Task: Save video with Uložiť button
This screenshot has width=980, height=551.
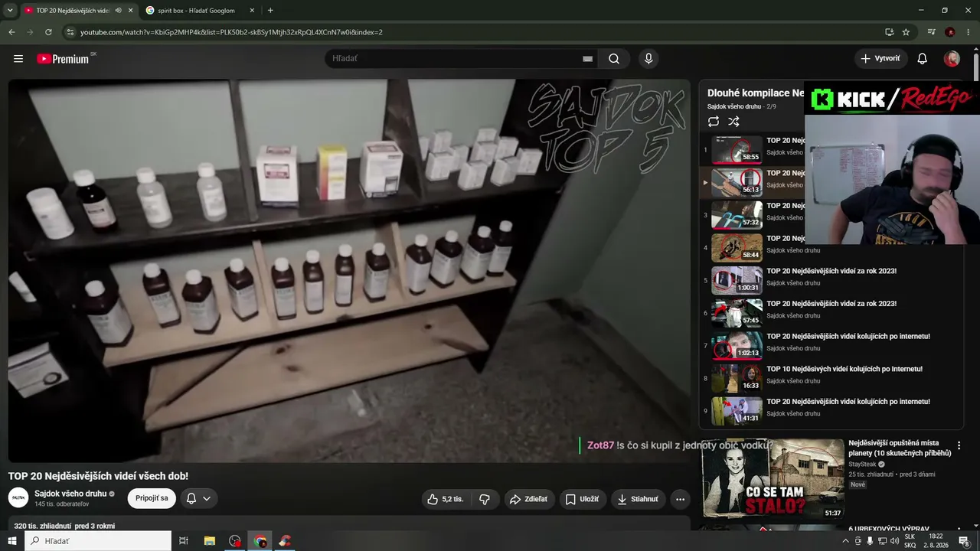Action: pos(583,499)
